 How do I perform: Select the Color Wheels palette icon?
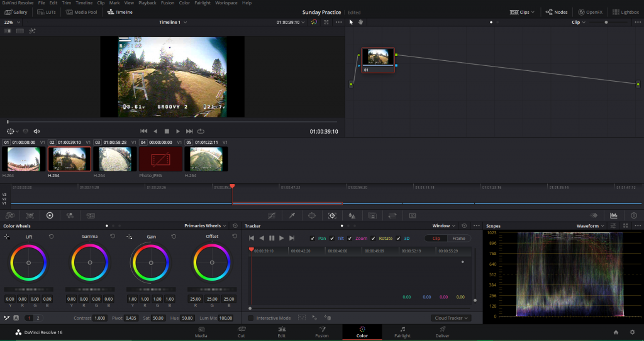[50, 215]
